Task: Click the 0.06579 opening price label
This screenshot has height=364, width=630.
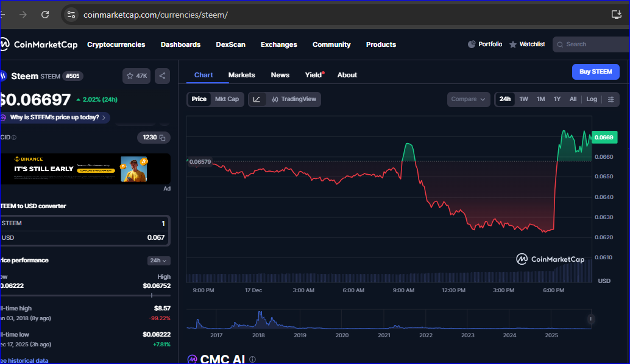Action: (200, 162)
